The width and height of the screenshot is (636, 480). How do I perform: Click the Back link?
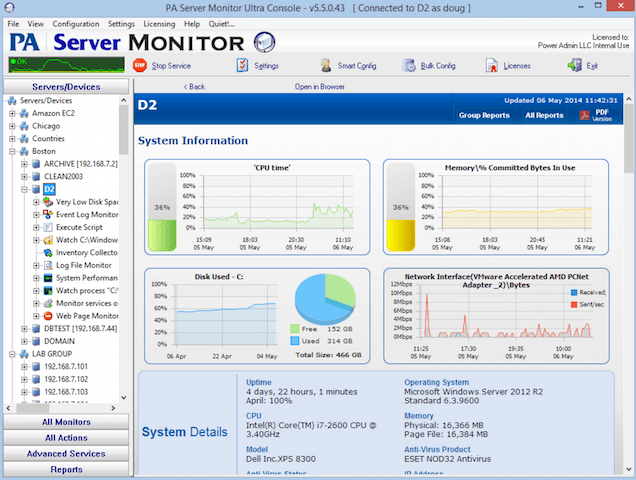(194, 86)
